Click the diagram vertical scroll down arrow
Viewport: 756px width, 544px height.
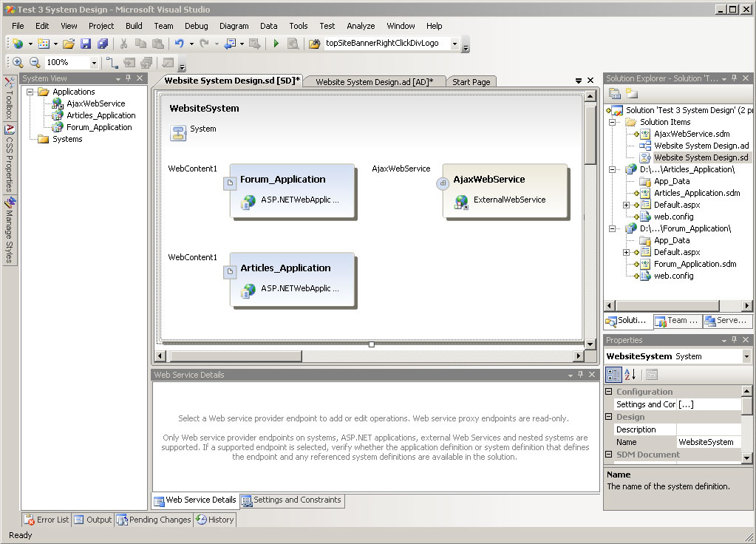click(x=590, y=344)
